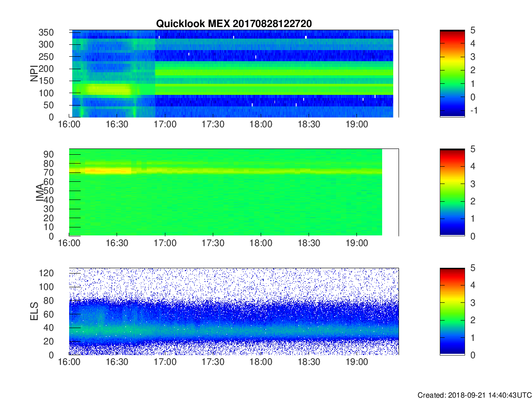This screenshot has width=532, height=399.
Task: Click the 17:00 tick under the ELS panel
Action: coord(165,362)
